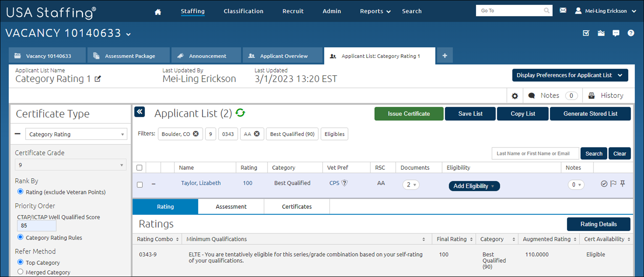
Task: Go to the home icon in navigation bar
Action: pos(158,12)
